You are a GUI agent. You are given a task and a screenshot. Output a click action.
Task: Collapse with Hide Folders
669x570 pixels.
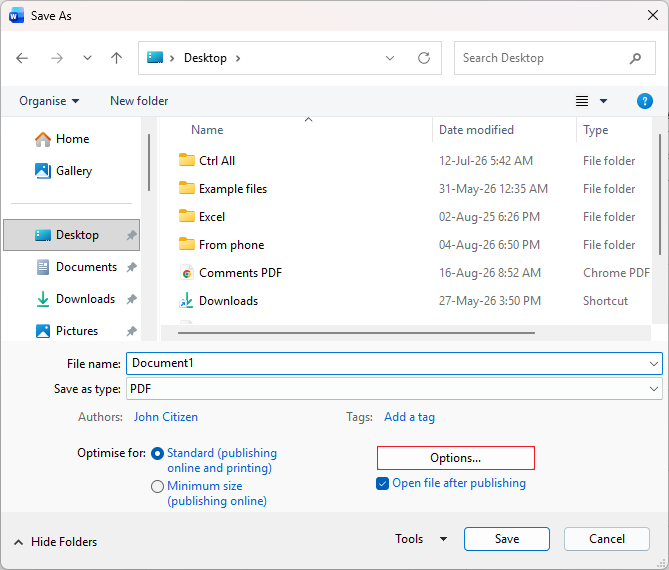coord(55,542)
